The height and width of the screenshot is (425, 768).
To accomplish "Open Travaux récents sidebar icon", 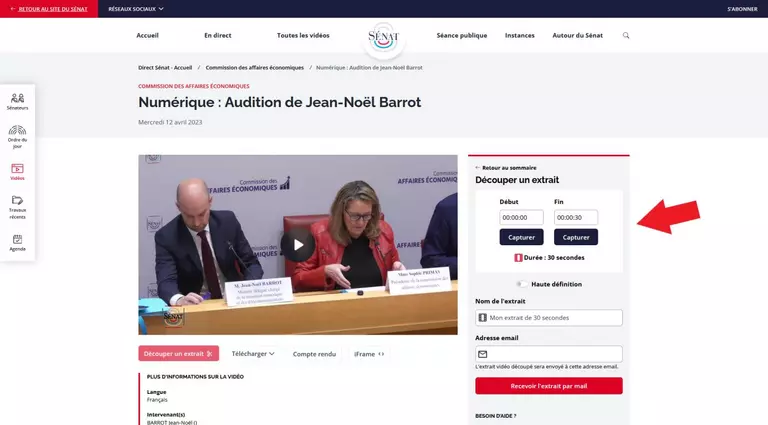I will click(x=17, y=206).
